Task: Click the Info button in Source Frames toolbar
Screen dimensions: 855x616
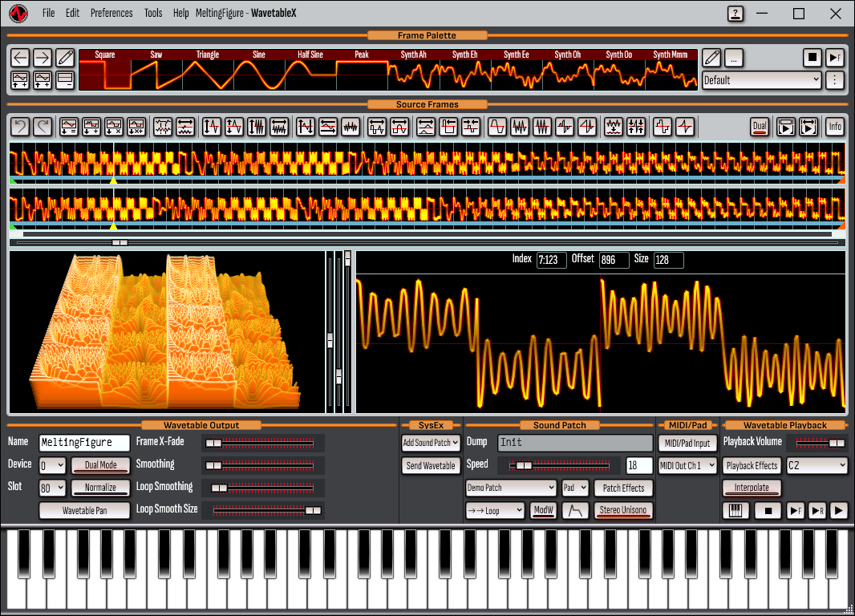Action: (835, 127)
